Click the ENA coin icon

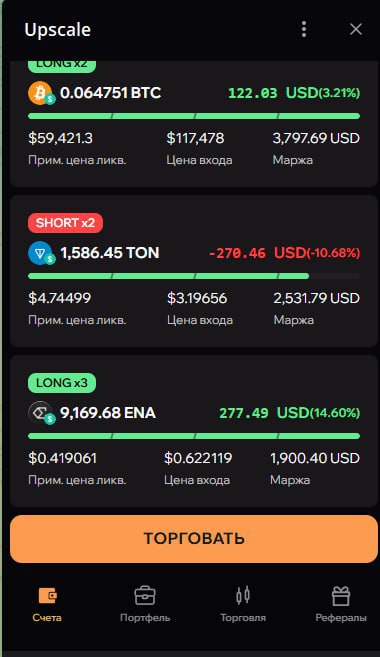pos(41,413)
